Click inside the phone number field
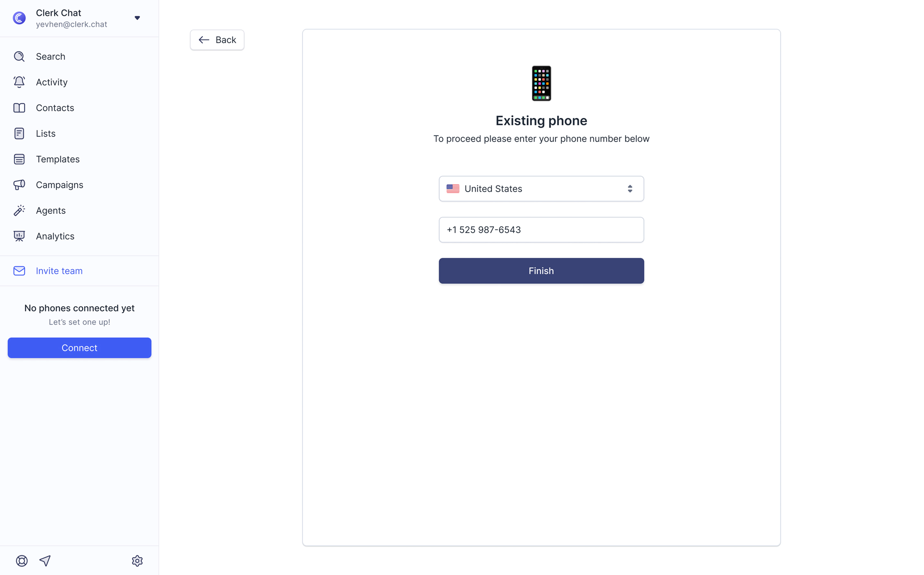The height and width of the screenshot is (575, 924). click(541, 230)
